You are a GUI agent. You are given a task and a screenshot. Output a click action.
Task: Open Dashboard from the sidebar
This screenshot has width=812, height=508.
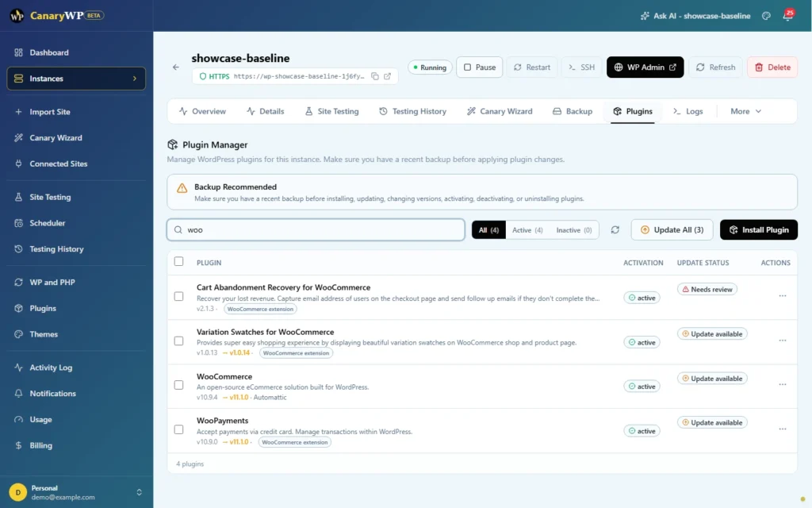click(x=76, y=52)
